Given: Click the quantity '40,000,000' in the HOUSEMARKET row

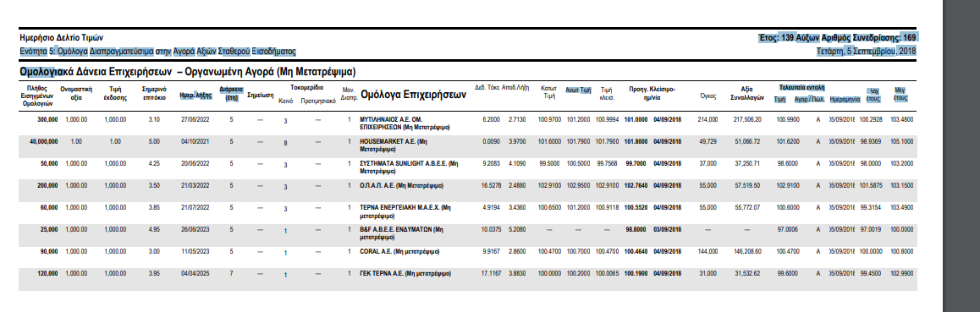Looking at the screenshot, I should [x=44, y=142].
